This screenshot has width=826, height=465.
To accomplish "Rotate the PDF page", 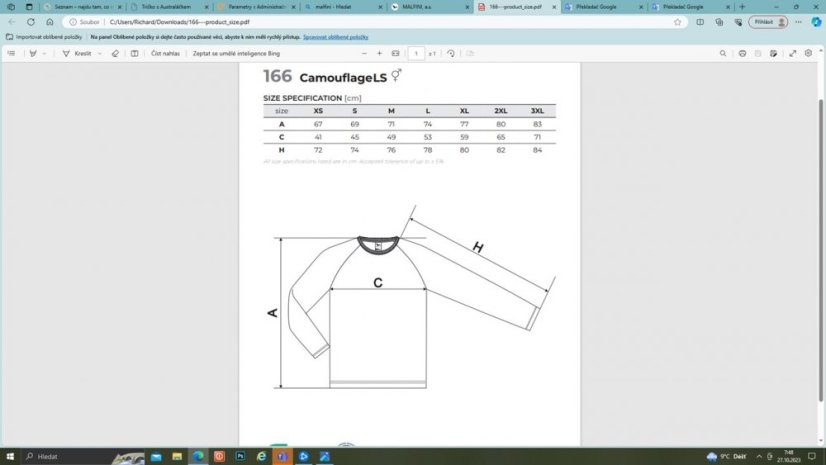I will point(450,53).
